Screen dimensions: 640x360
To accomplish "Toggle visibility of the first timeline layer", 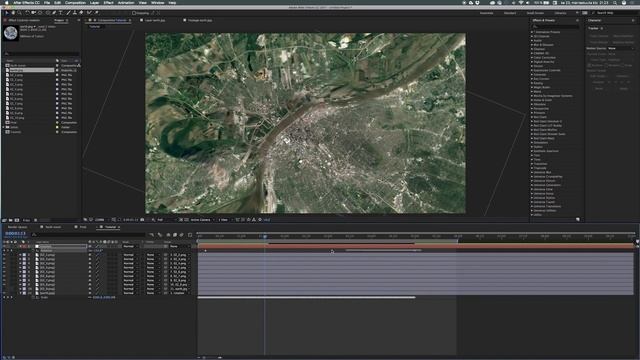I will point(4,247).
